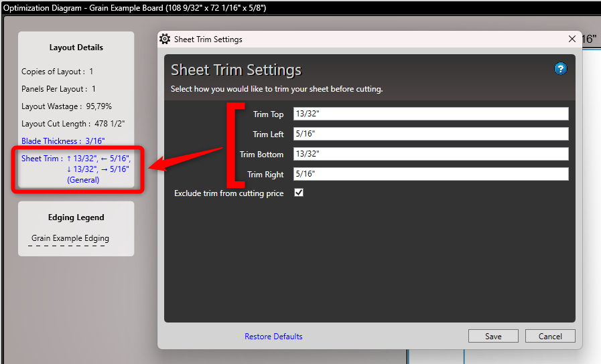Open the Sheet Trim link in Layout Details
This screenshot has height=364, width=601.
pos(76,169)
